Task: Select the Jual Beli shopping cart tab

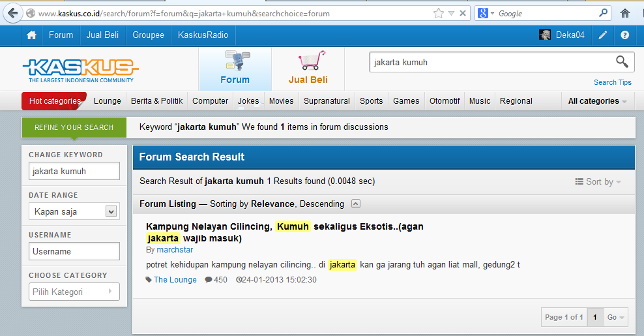Action: click(x=308, y=69)
